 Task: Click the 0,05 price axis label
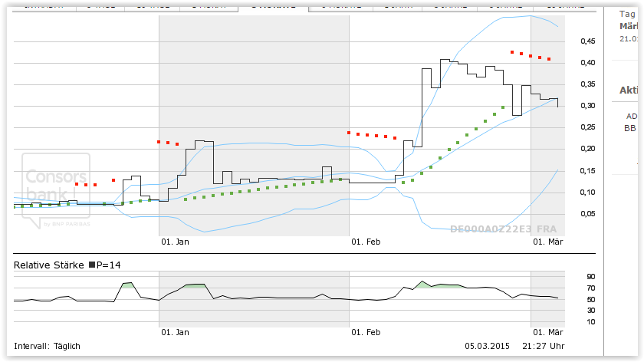(x=588, y=214)
